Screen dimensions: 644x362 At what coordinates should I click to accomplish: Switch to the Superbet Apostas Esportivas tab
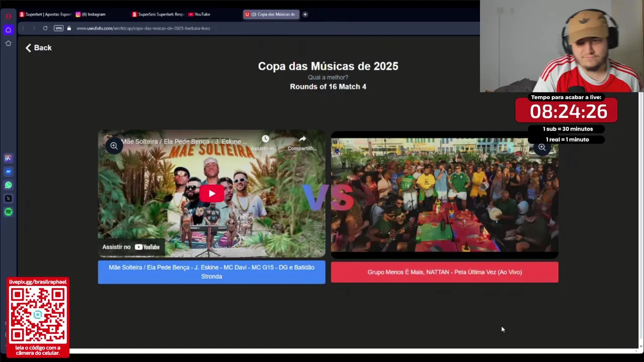pyautogui.click(x=45, y=14)
